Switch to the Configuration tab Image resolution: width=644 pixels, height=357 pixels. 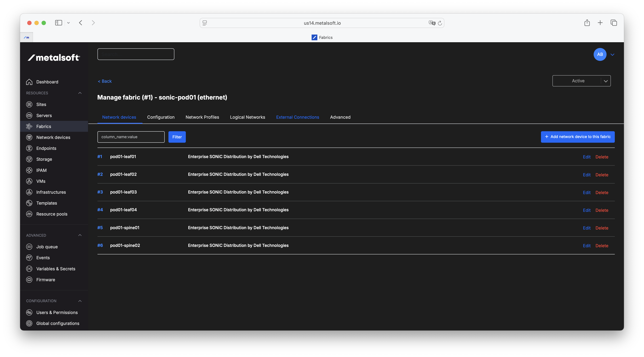161,117
